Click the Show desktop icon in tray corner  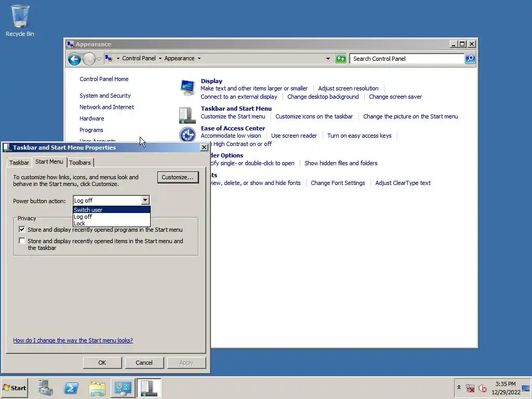click(526, 388)
